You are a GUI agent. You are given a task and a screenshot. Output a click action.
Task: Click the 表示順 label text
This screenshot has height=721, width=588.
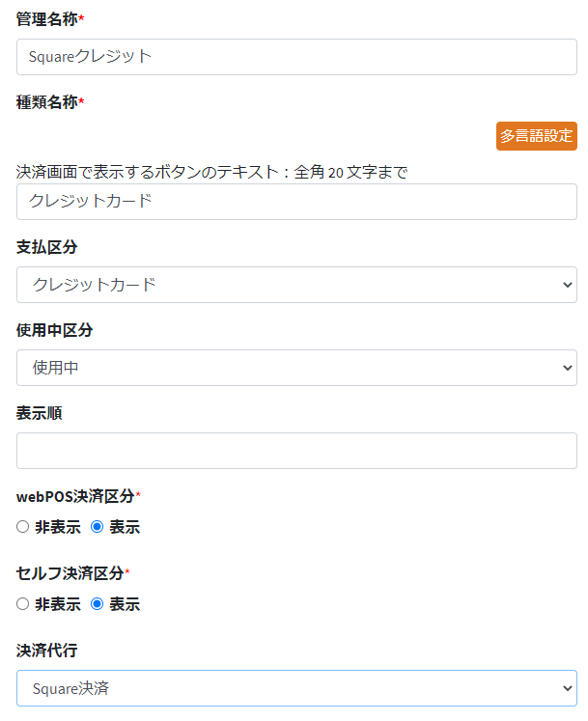pyautogui.click(x=39, y=413)
